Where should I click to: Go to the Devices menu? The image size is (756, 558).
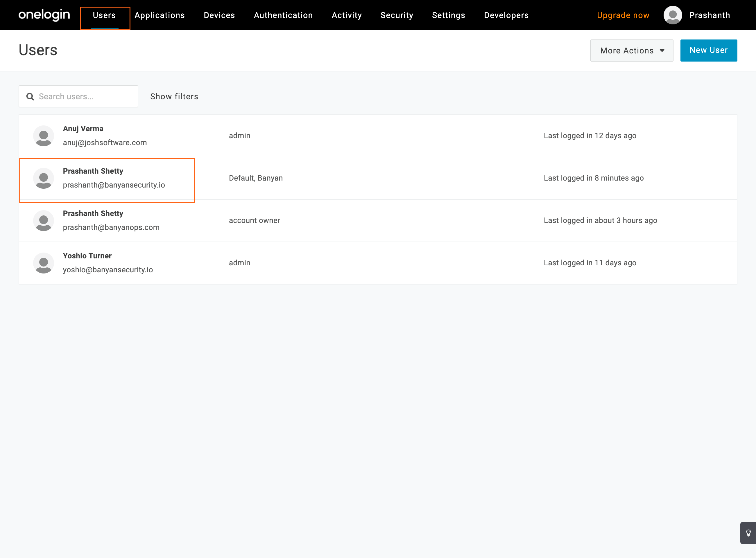[219, 15]
